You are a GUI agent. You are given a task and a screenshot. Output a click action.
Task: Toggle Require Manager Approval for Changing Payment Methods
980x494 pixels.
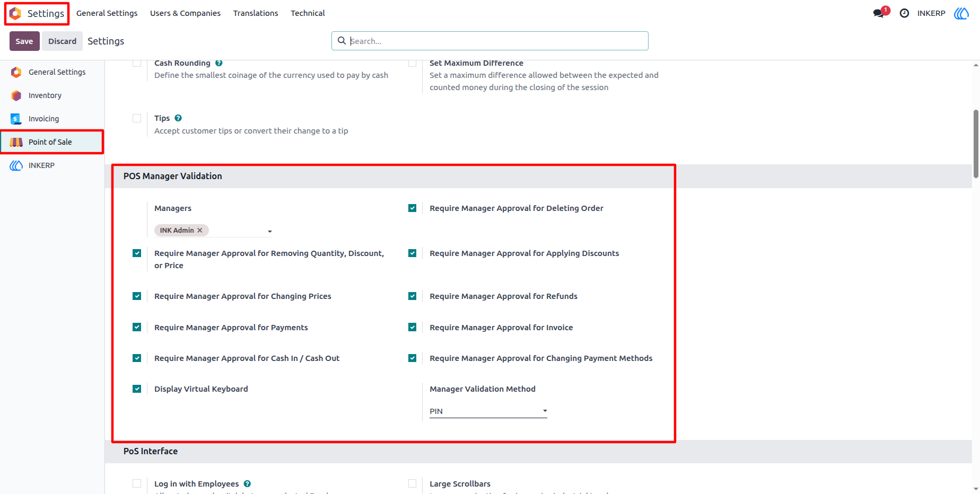412,358
